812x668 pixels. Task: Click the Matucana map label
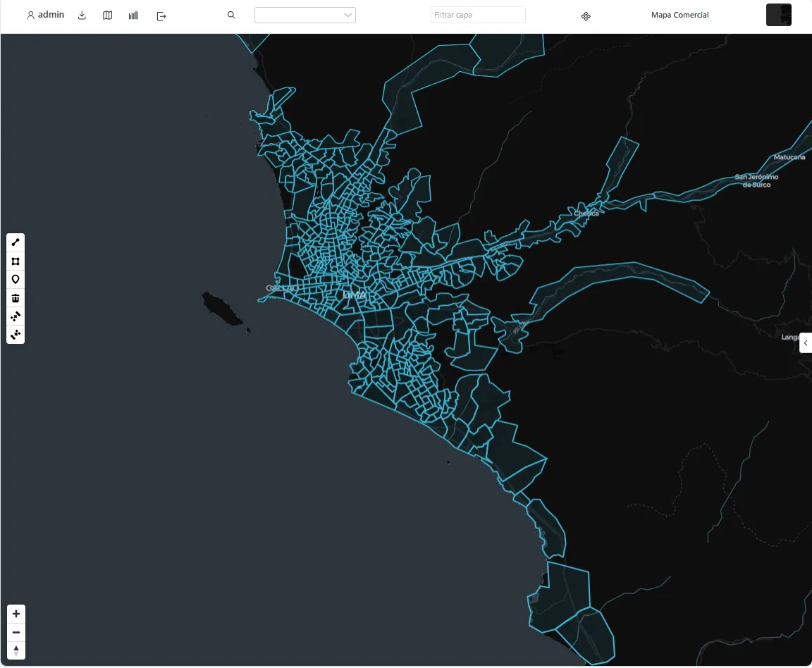point(789,157)
